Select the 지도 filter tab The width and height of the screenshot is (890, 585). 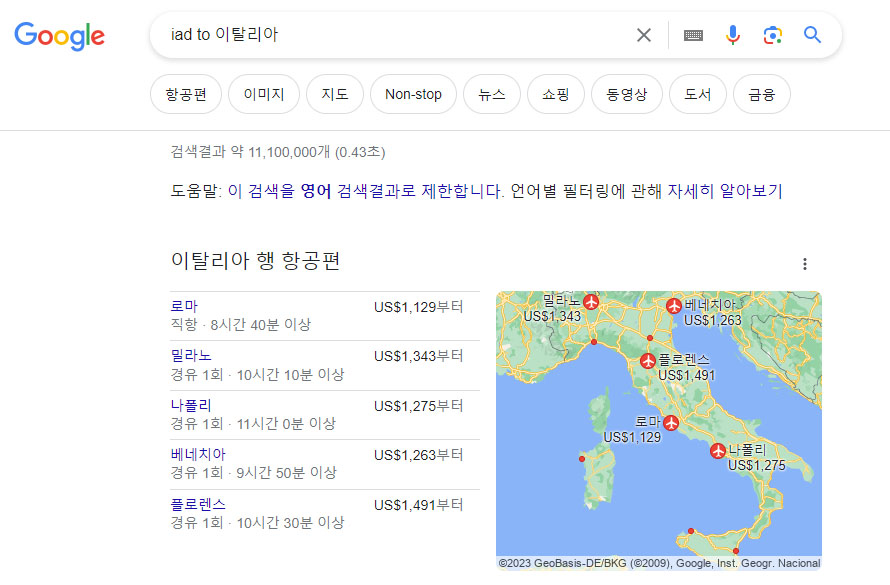pos(335,94)
